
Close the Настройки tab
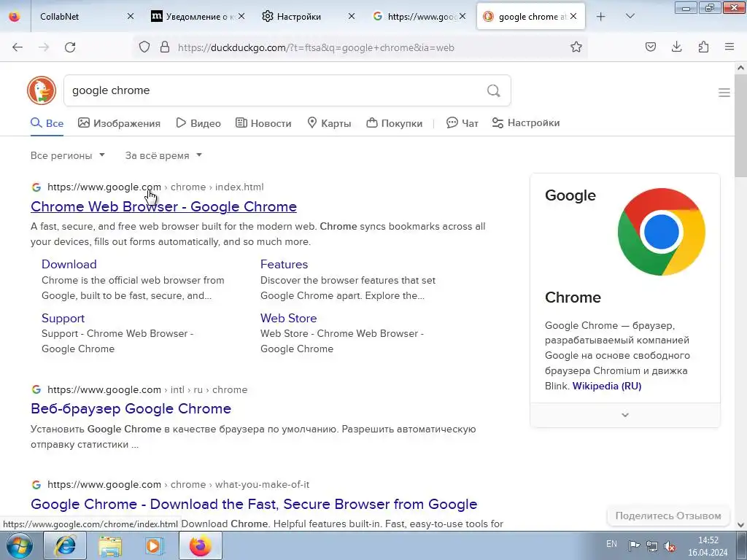click(x=352, y=16)
